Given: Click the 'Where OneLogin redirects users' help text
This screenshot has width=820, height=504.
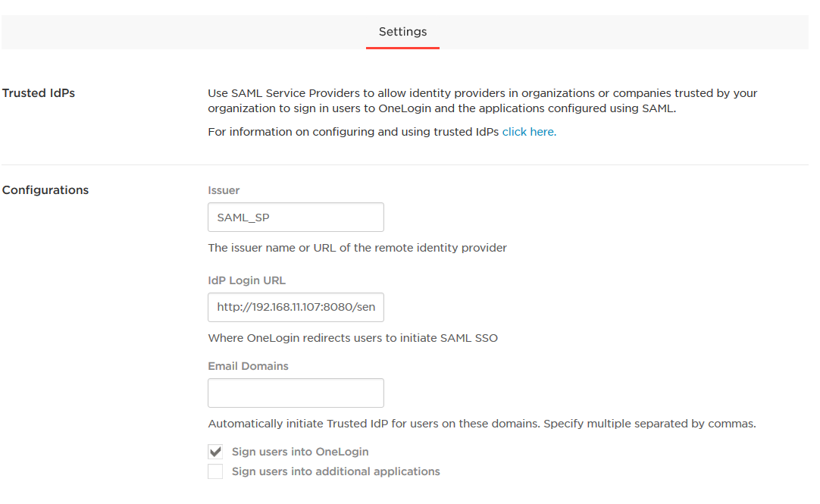Looking at the screenshot, I should point(352,338).
